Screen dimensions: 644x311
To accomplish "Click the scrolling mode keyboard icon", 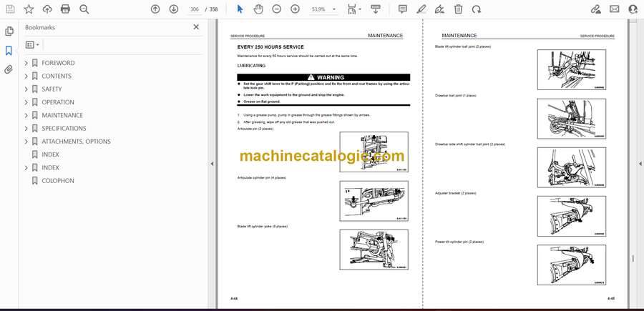I will point(376,9).
